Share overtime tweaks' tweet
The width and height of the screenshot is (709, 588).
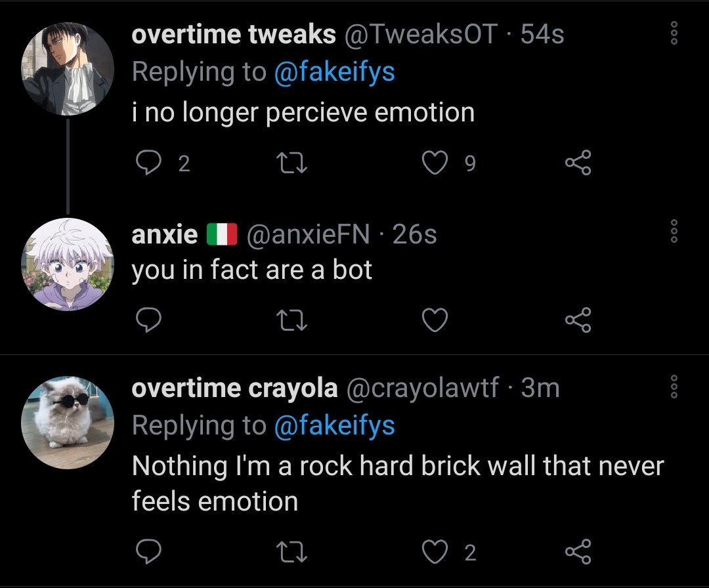tap(578, 163)
